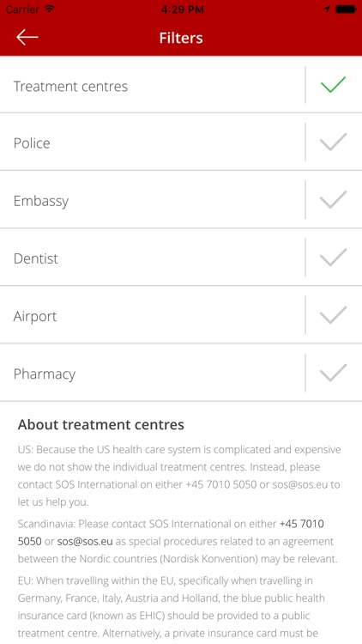The height and width of the screenshot is (644, 362).
Task: Go back using the arrow icon
Action: (x=27, y=38)
